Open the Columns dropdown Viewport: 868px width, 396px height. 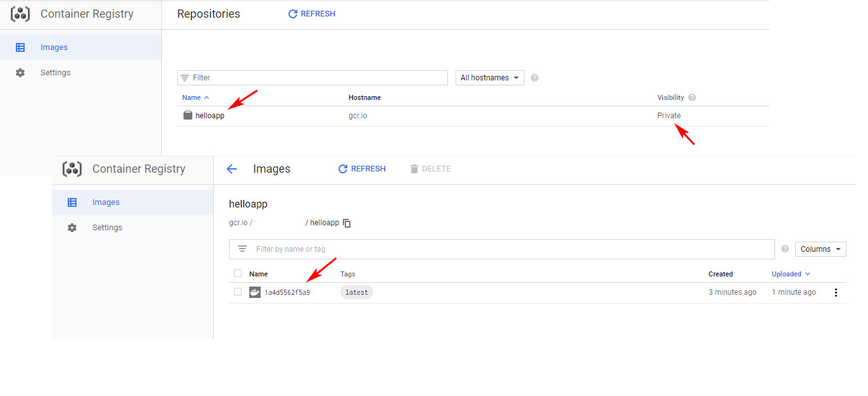pos(821,249)
